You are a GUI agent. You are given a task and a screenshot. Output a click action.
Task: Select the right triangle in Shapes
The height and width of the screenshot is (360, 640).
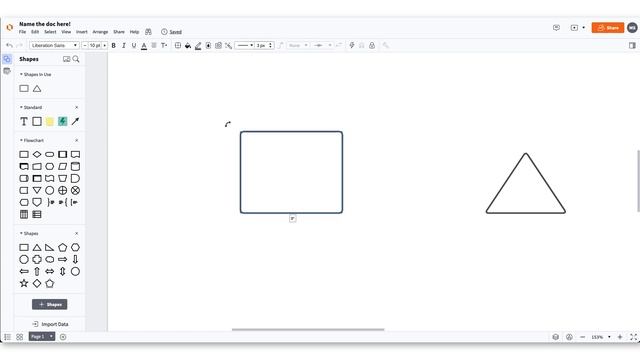(x=49, y=247)
